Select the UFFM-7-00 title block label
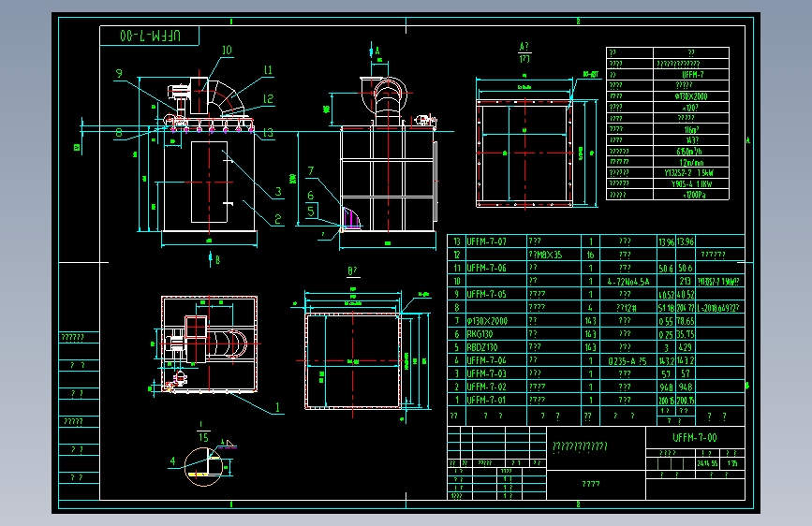The height and width of the screenshot is (526, 812). pos(694,438)
